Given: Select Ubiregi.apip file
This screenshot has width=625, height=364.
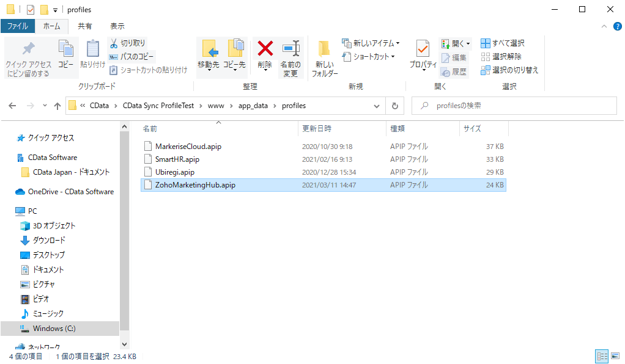Looking at the screenshot, I should tap(324, 172).
